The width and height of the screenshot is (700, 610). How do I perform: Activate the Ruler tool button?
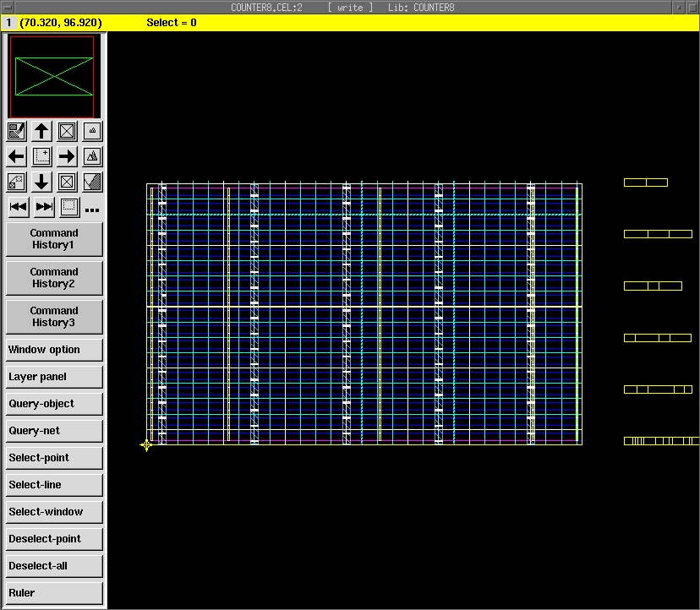[54, 593]
